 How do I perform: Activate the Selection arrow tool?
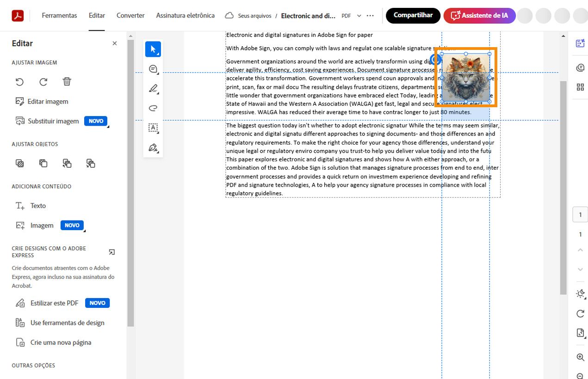tap(153, 49)
